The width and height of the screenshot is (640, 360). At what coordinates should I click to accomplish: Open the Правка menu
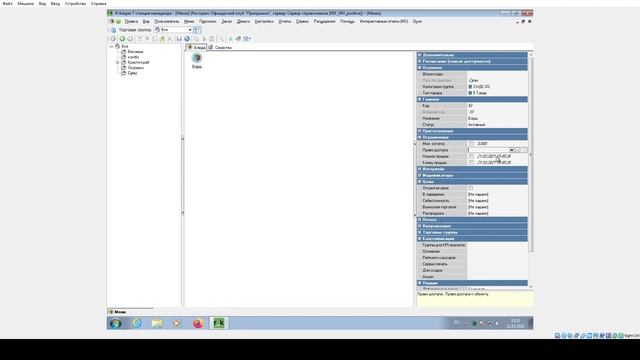(131, 21)
